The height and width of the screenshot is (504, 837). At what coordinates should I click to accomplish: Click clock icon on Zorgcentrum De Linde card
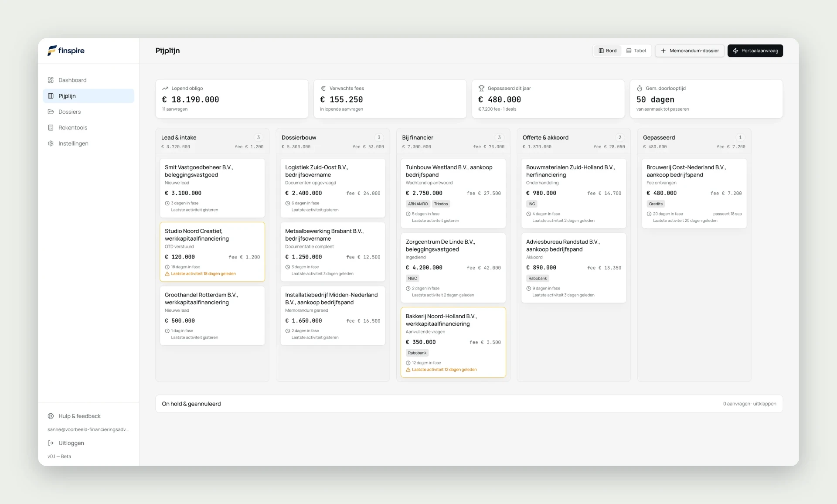pos(408,289)
